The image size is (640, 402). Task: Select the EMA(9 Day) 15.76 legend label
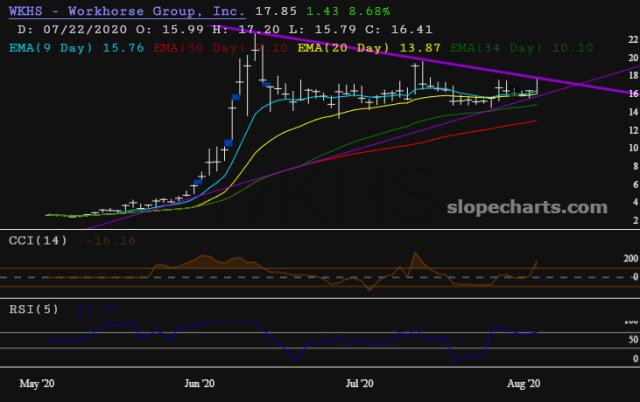tap(77, 48)
